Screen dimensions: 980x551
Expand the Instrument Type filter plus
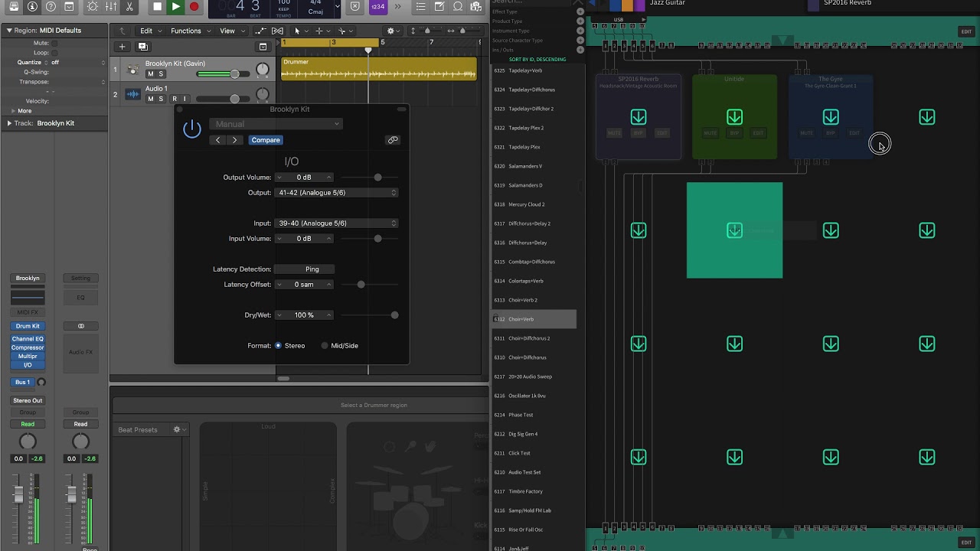(x=580, y=31)
